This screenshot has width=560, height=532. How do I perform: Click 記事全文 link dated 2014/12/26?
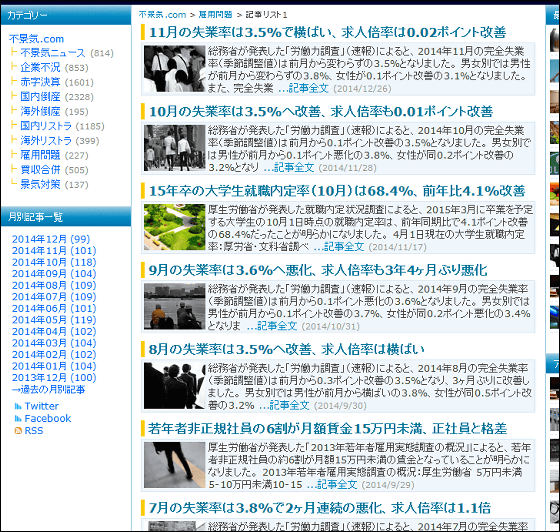click(303, 88)
